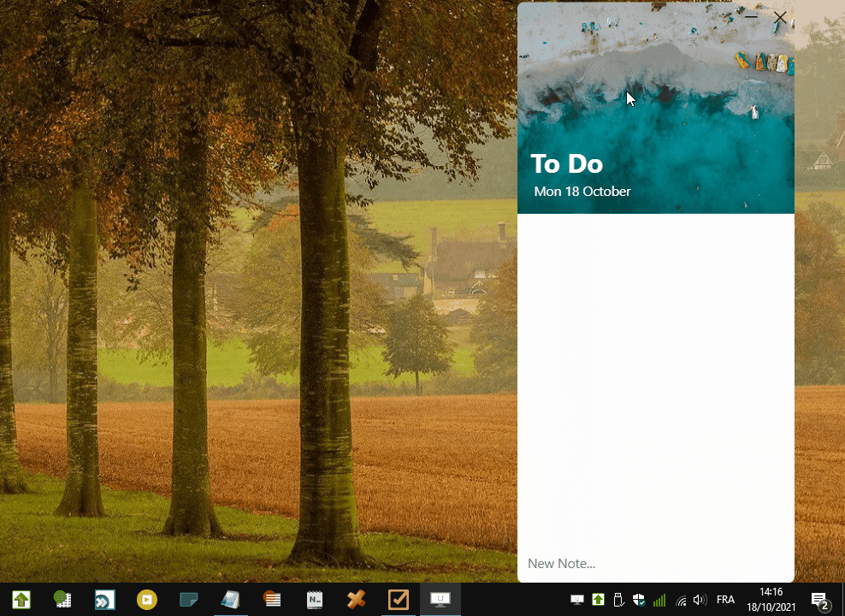Image resolution: width=845 pixels, height=616 pixels.
Task: Open the orange checkmark To Do taskbar app
Action: tap(399, 599)
